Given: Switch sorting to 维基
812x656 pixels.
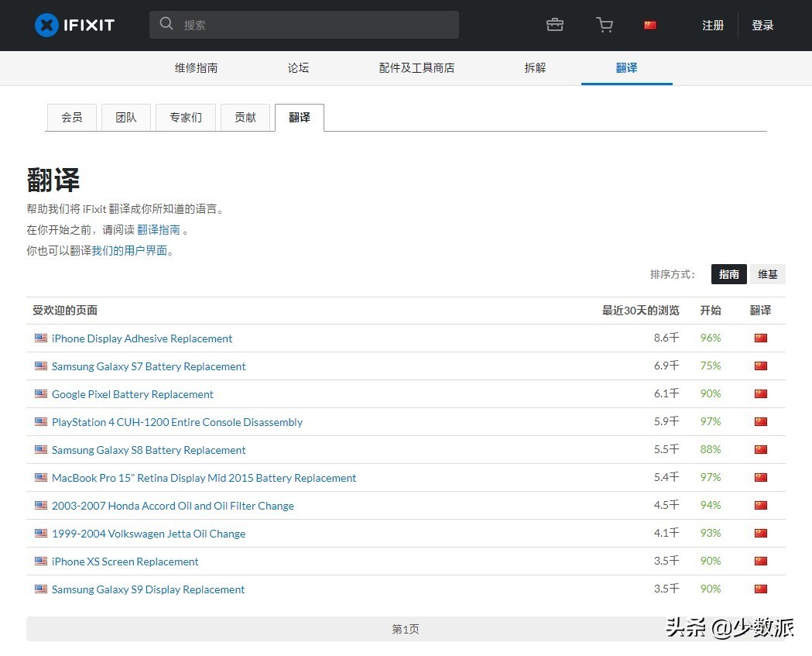Looking at the screenshot, I should [767, 273].
